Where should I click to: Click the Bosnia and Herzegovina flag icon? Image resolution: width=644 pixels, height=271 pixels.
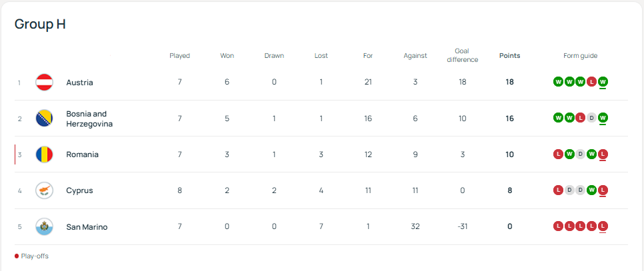(x=45, y=119)
